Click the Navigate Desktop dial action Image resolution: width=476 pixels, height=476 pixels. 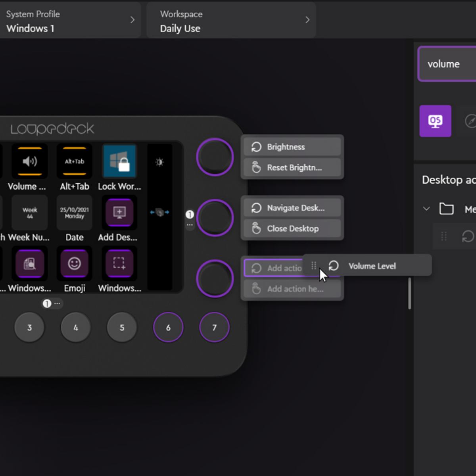coord(292,208)
